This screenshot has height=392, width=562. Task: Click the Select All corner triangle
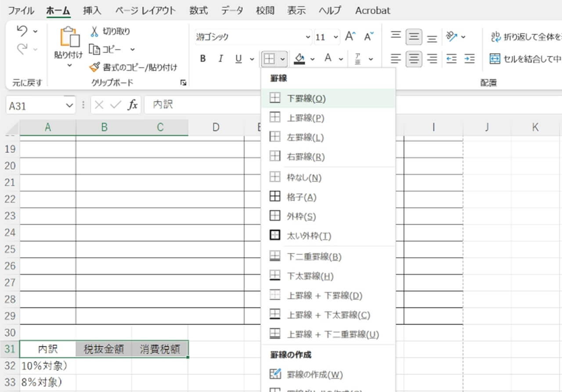click(13, 128)
